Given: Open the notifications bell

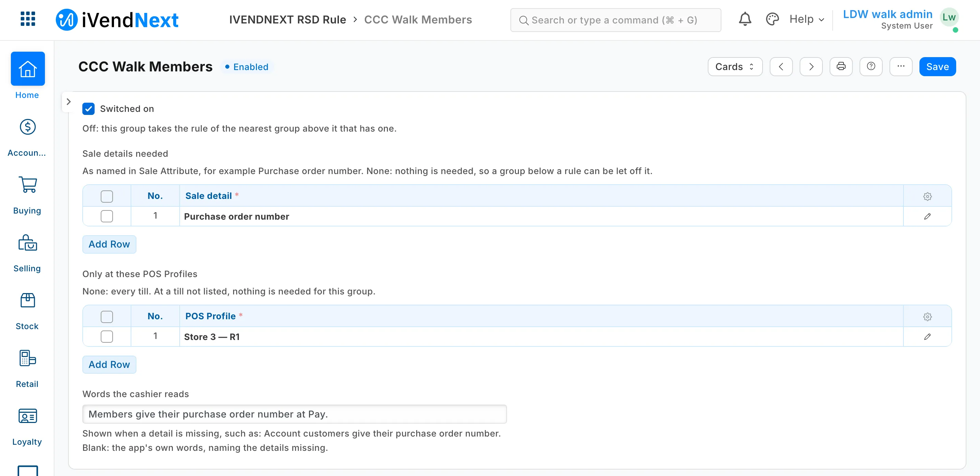Looking at the screenshot, I should pyautogui.click(x=745, y=19).
